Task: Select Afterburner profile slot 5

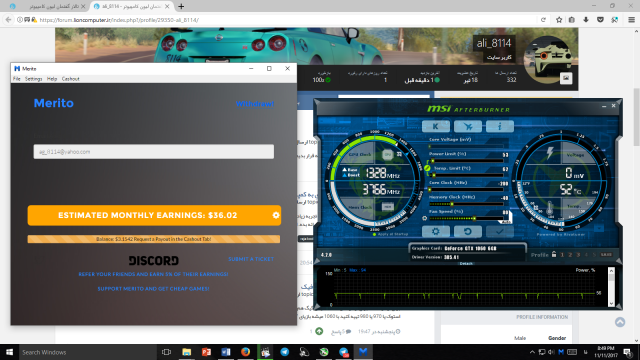Action: click(x=594, y=255)
